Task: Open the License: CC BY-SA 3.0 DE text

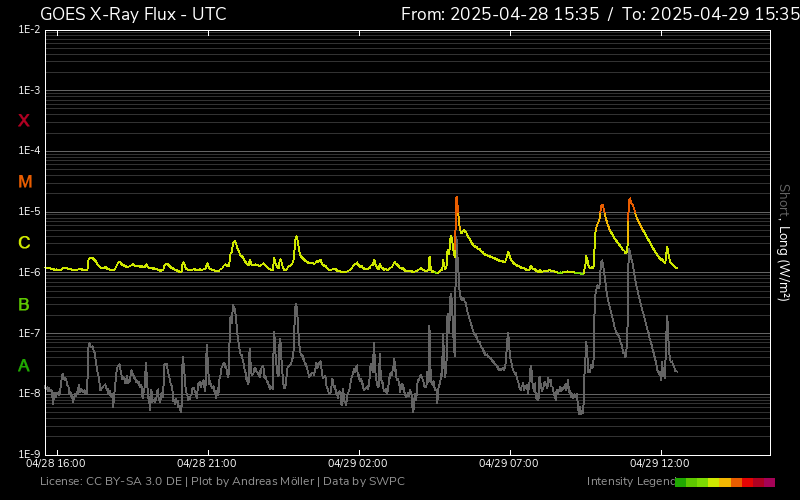Action: click(x=111, y=481)
